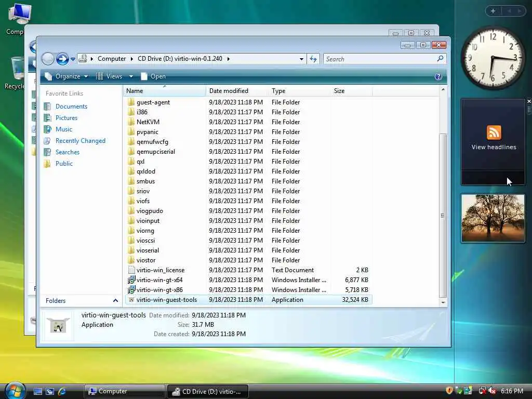
Task: Open the Views toolbar button
Action: click(109, 76)
